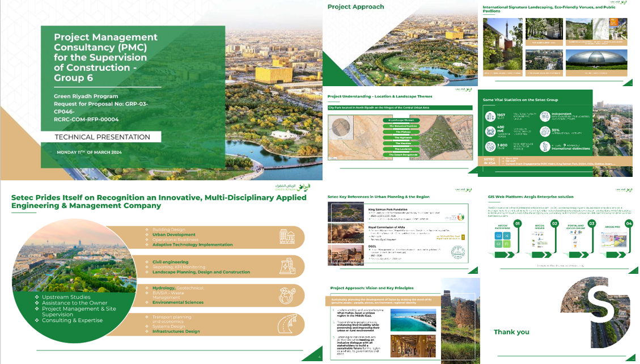Click the road icon beside Infrastructures Design
The image size is (640, 364).
pyautogui.click(x=287, y=325)
